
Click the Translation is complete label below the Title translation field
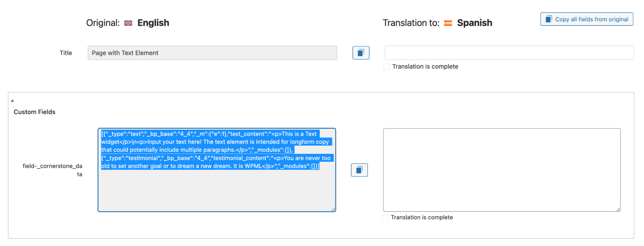point(425,66)
